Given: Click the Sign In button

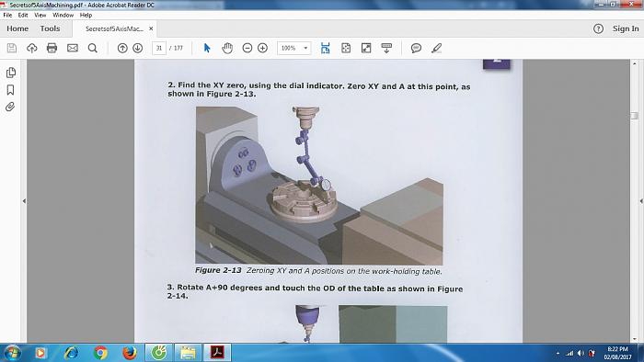Looking at the screenshot, I should click(x=626, y=28).
